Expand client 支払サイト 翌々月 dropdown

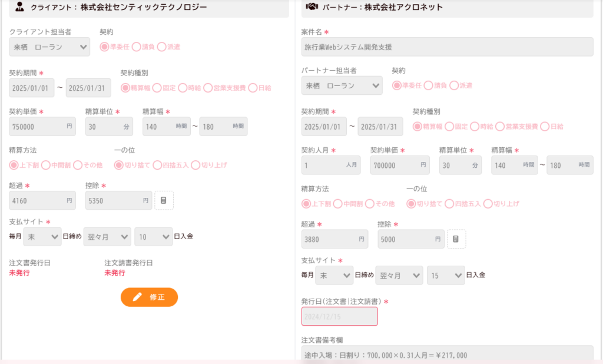[x=107, y=236]
